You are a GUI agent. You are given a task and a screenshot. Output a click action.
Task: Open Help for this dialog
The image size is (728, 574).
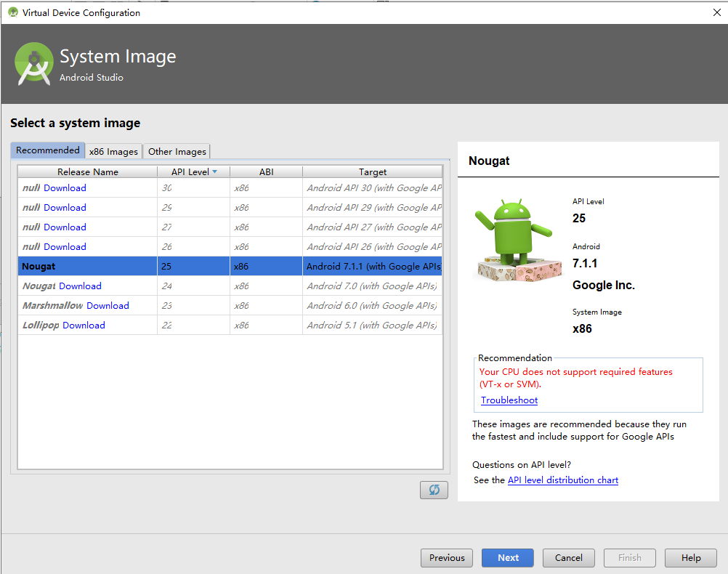point(691,558)
